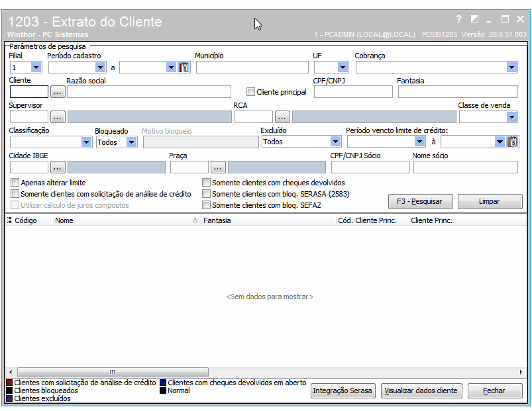Click blue cheques devolvidos em aberto swatch

pos(163,383)
